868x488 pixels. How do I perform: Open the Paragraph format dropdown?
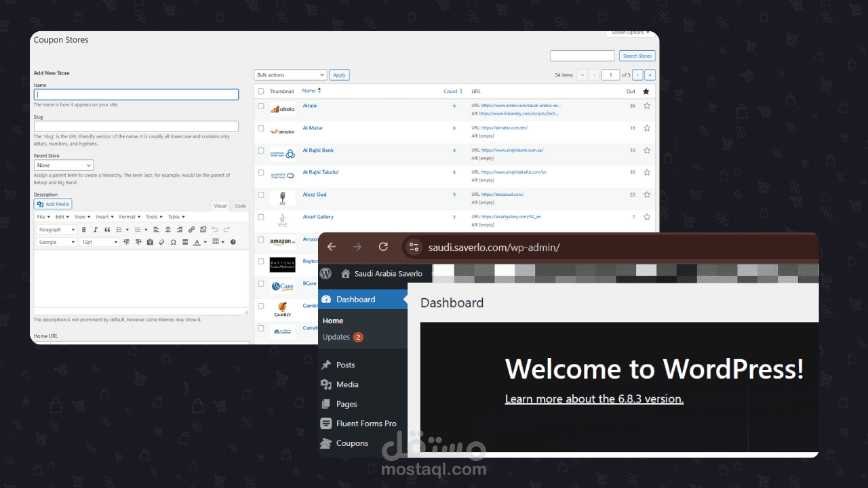point(56,230)
